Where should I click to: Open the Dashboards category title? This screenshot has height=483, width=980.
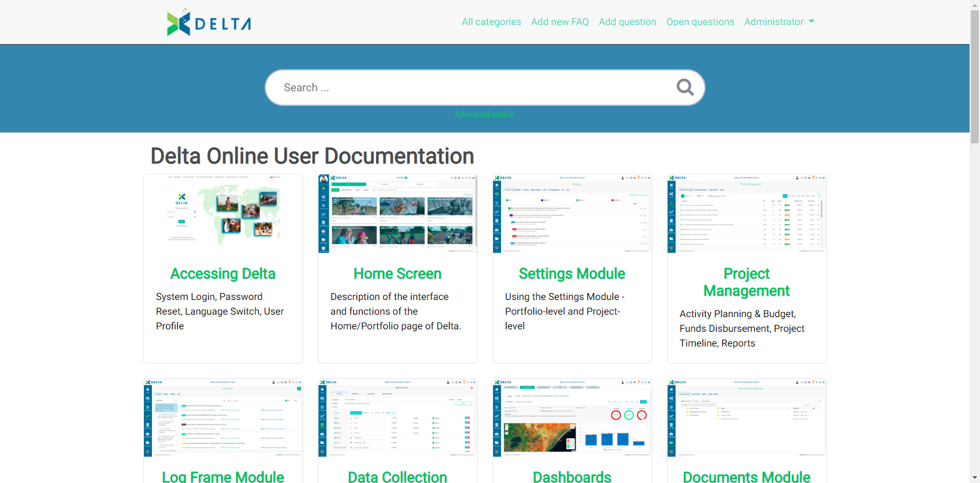click(572, 477)
